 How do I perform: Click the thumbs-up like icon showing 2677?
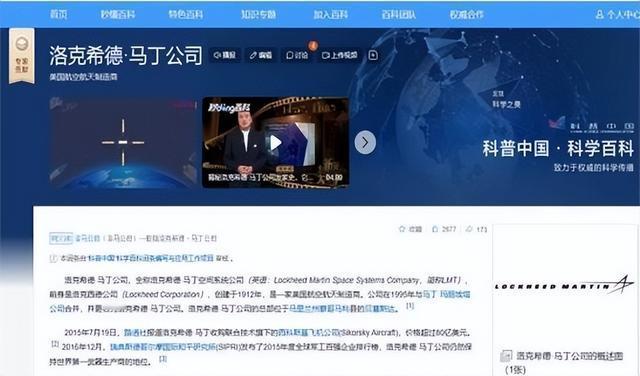(435, 229)
